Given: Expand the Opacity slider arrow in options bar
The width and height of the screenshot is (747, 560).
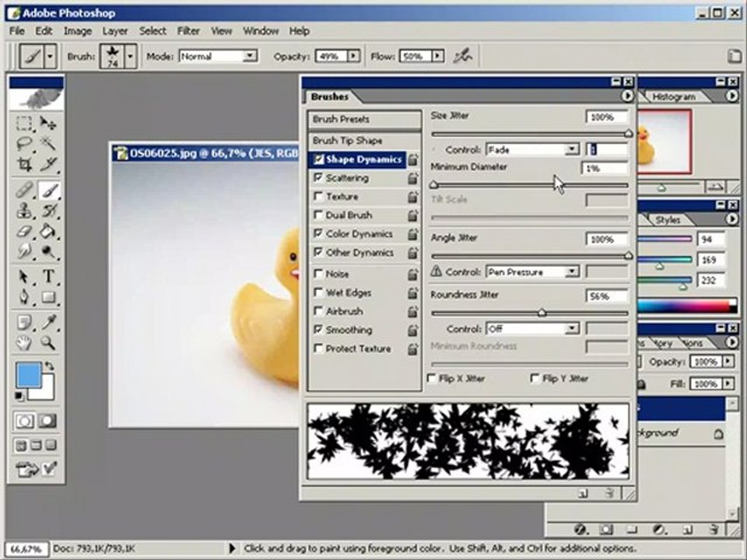Looking at the screenshot, I should pyautogui.click(x=353, y=56).
